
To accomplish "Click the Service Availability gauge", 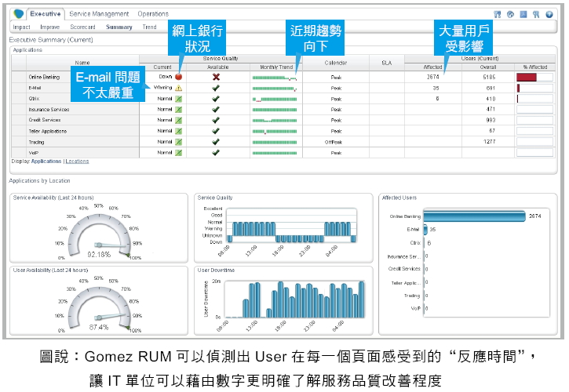I will click(99, 234).
